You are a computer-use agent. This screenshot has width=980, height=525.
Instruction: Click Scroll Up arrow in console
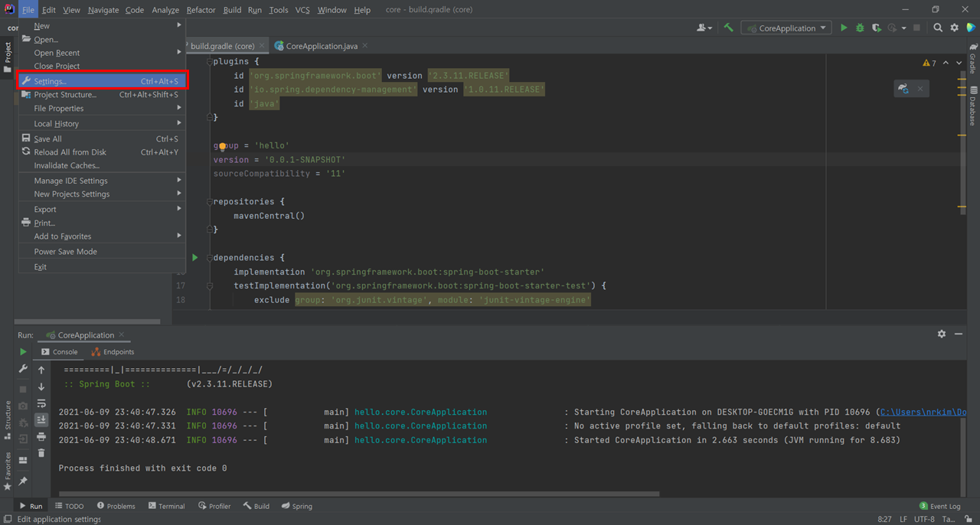click(41, 370)
